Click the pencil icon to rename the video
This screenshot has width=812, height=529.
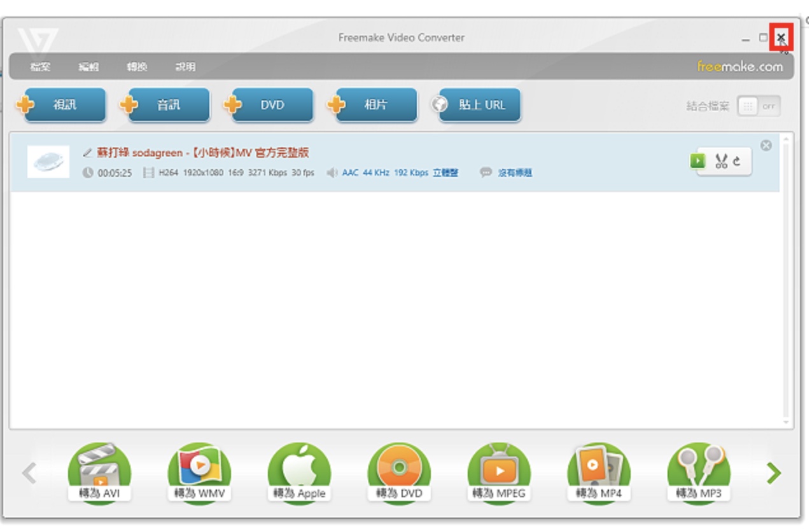coord(87,153)
